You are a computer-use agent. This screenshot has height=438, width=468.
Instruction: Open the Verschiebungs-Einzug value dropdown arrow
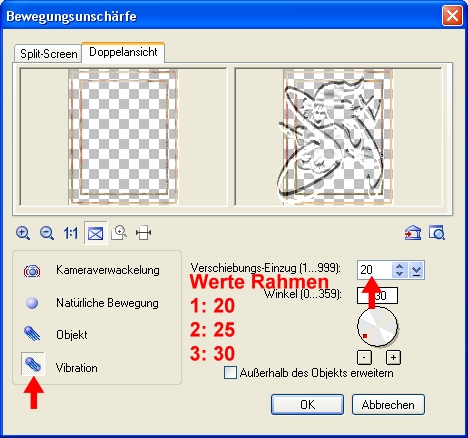(x=416, y=270)
